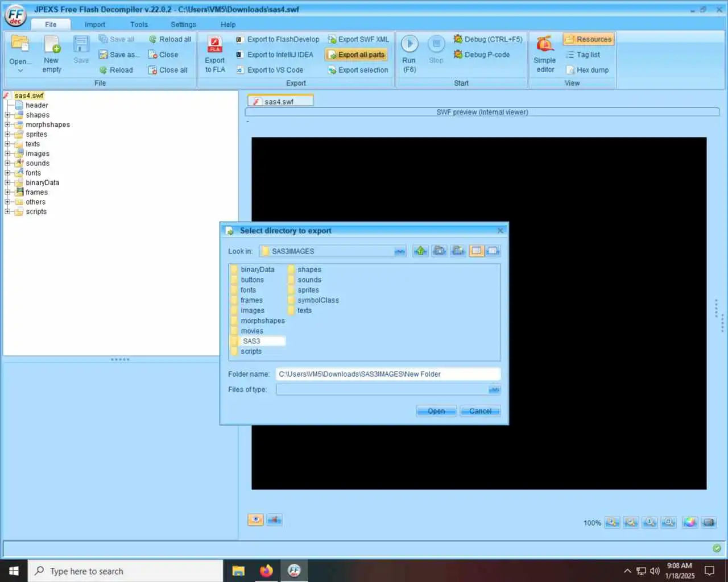
Task: Switch to Hex dump view
Action: [588, 70]
